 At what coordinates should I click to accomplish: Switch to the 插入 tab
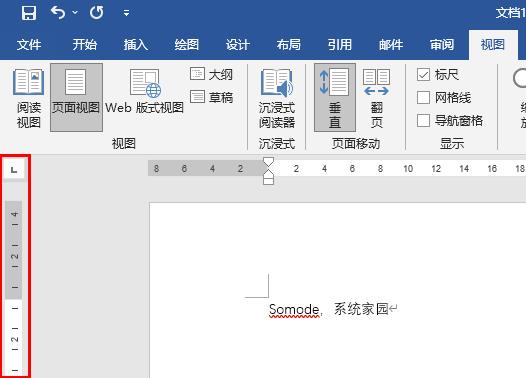(x=136, y=44)
